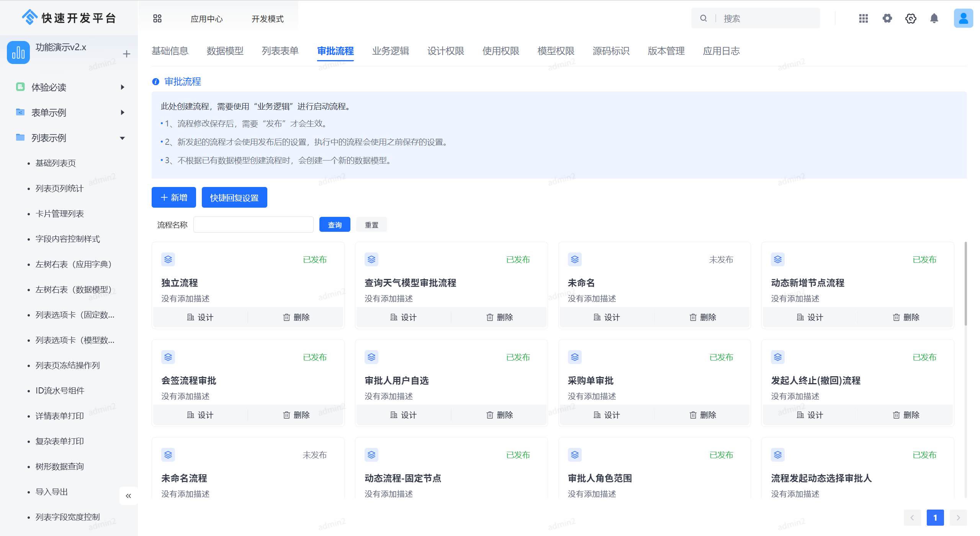Click the 快捷回复设置 button
Image resolution: width=980 pixels, height=536 pixels.
click(x=234, y=197)
